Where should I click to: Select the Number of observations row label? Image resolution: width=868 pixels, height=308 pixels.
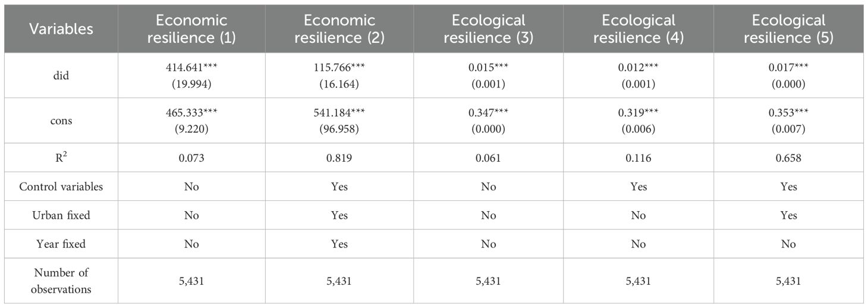(x=61, y=281)
